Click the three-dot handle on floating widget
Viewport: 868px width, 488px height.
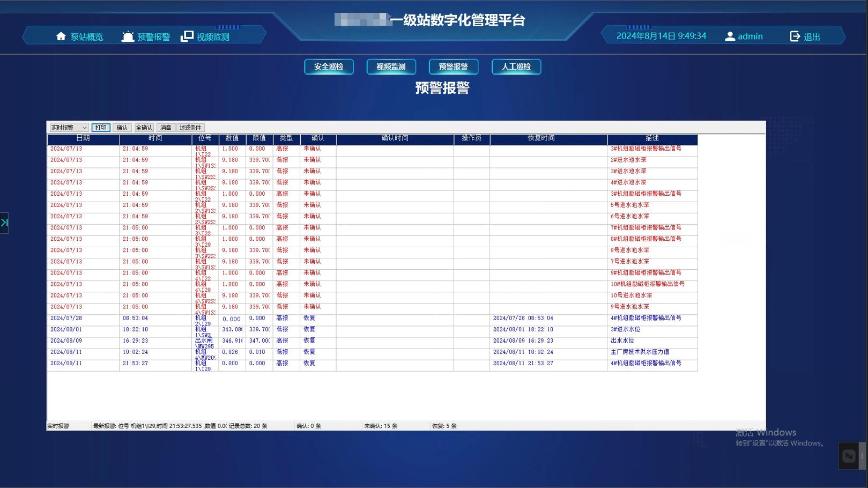pos(862,456)
